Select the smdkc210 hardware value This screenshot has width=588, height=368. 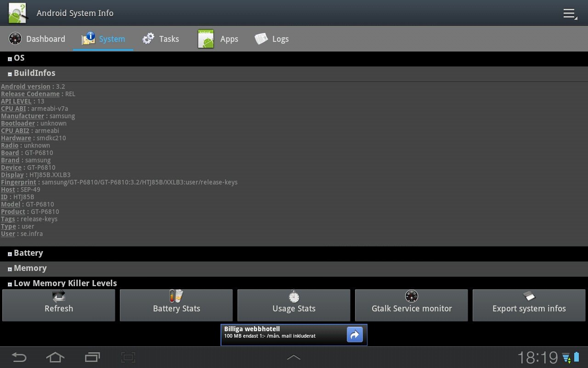[x=51, y=138]
